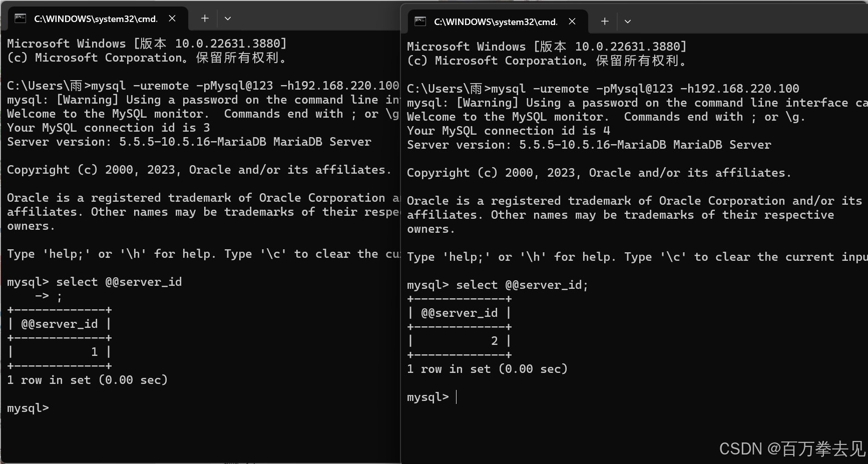The height and width of the screenshot is (464, 868).
Task: Click the 'connection id is 3' line
Action: pos(109,128)
